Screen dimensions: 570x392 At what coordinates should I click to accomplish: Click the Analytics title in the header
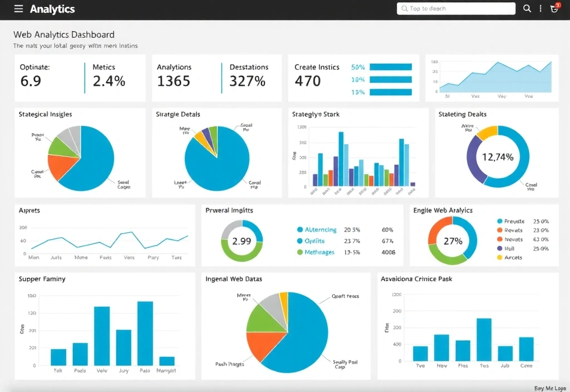pyautogui.click(x=52, y=9)
